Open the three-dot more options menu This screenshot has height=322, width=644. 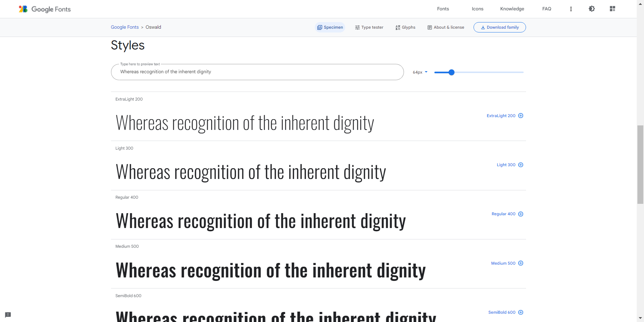pos(571,9)
